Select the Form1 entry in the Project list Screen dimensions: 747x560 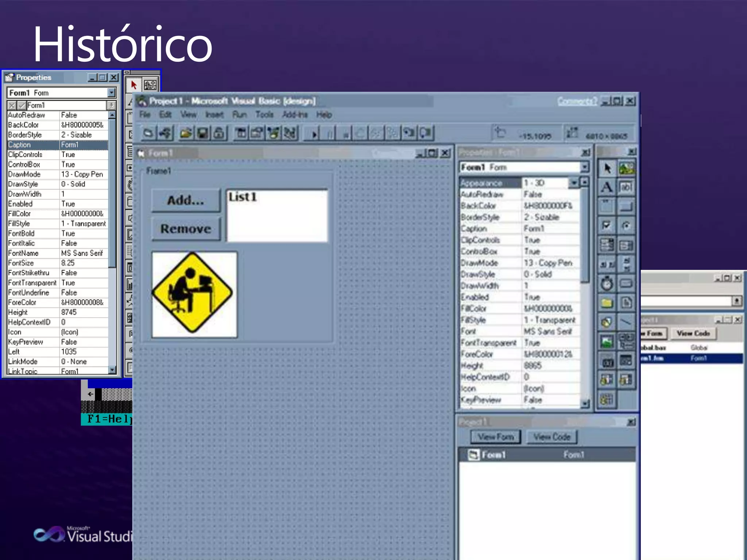click(547, 455)
